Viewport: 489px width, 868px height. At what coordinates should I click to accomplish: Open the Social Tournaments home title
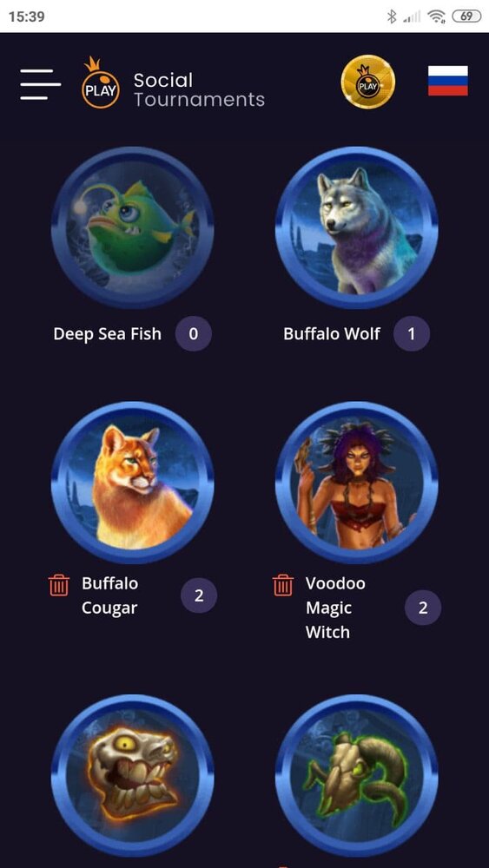click(199, 89)
